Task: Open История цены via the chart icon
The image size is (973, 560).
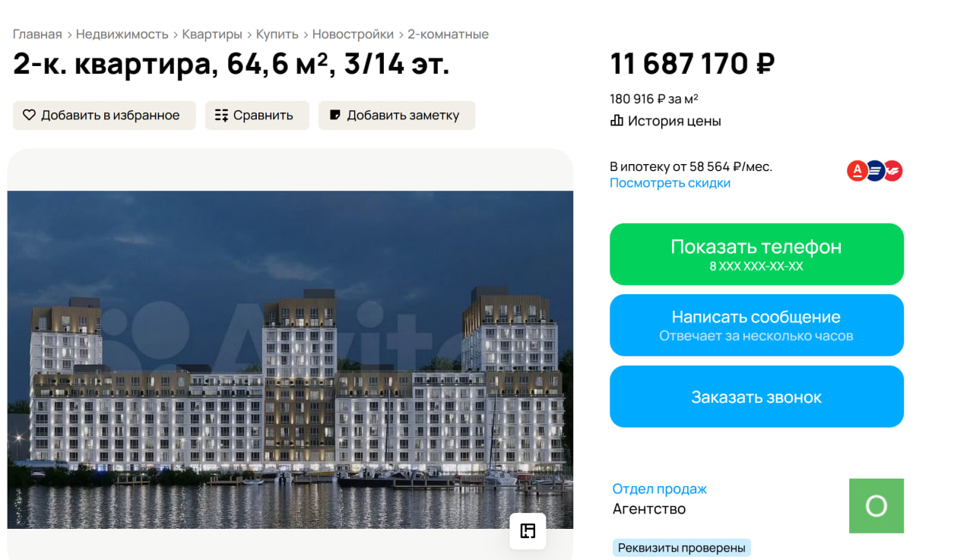Action: [x=616, y=121]
